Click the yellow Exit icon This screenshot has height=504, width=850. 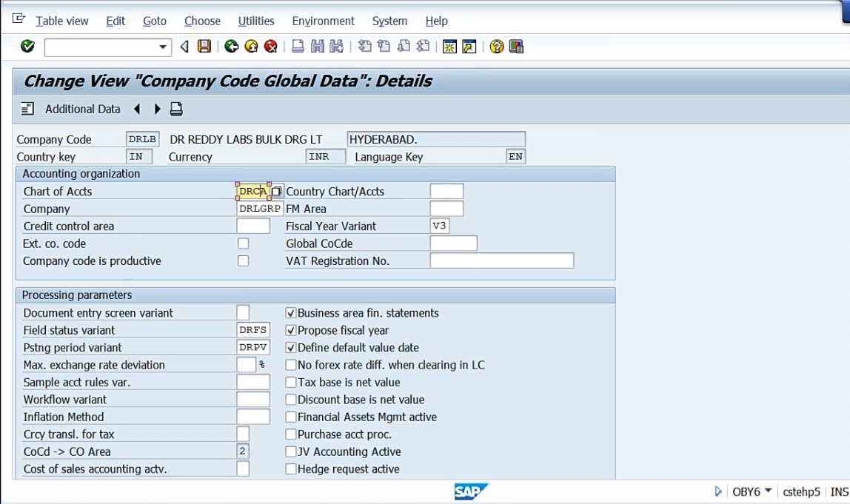[251, 47]
